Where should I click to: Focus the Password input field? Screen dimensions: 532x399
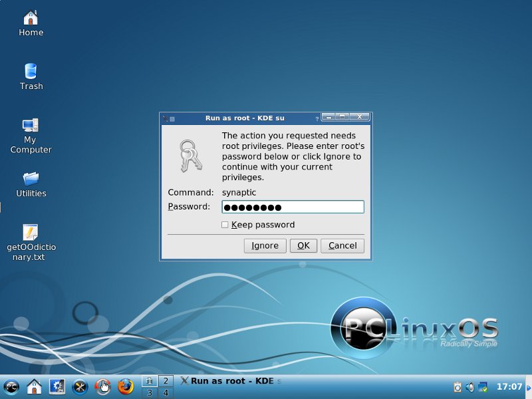pyautogui.click(x=293, y=207)
